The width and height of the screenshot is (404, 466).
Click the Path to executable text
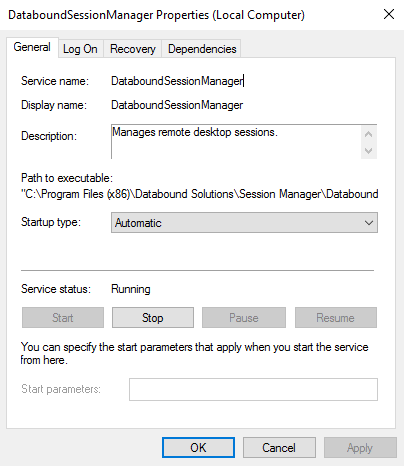pyautogui.click(x=200, y=194)
